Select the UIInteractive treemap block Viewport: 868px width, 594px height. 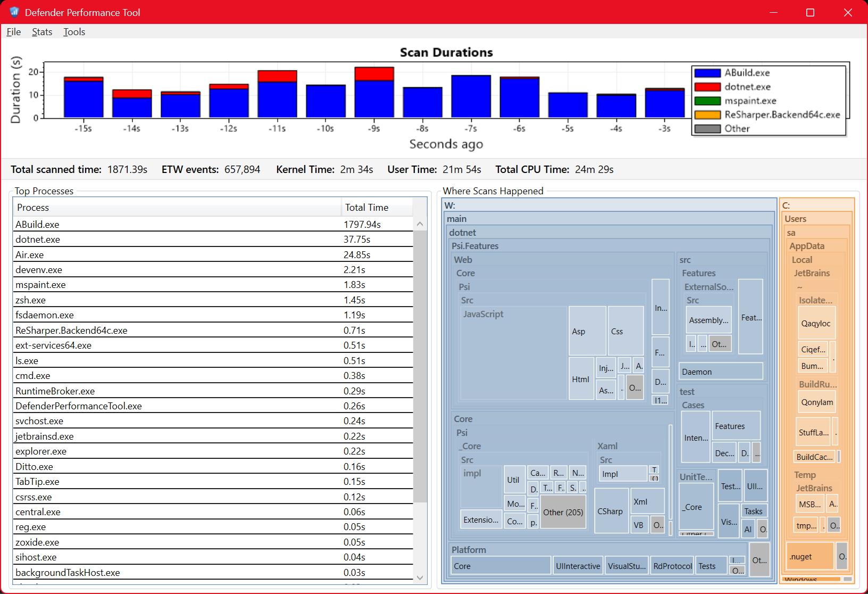578,566
